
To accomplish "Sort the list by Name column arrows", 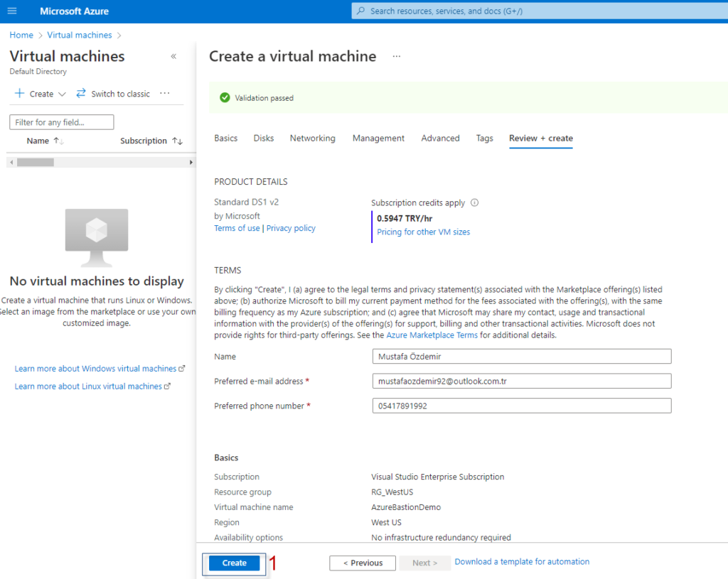I will tap(59, 141).
